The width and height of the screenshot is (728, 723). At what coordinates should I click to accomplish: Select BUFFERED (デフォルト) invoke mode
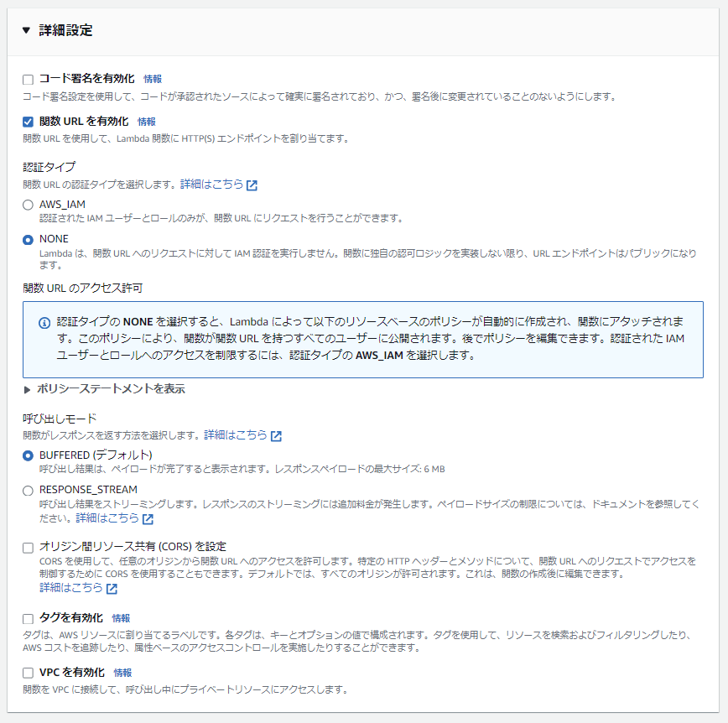pos(29,455)
